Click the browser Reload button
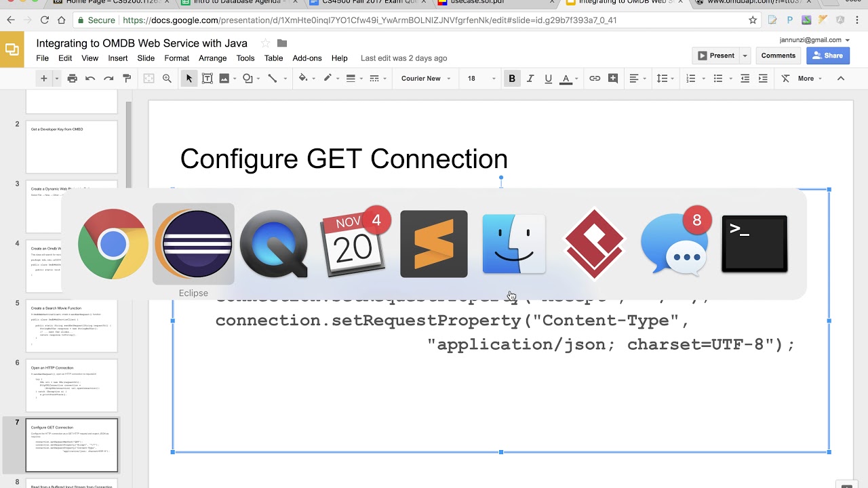The width and height of the screenshot is (868, 488). (45, 20)
